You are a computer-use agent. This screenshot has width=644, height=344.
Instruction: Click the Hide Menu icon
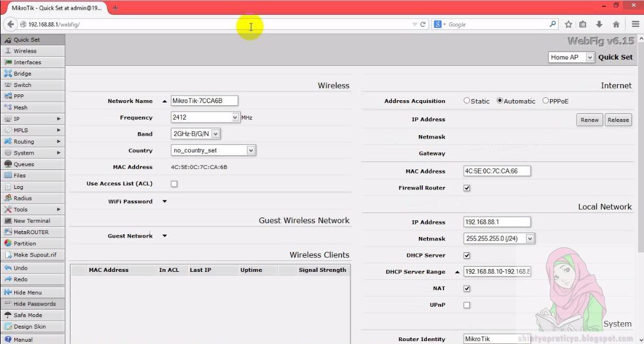click(x=8, y=292)
